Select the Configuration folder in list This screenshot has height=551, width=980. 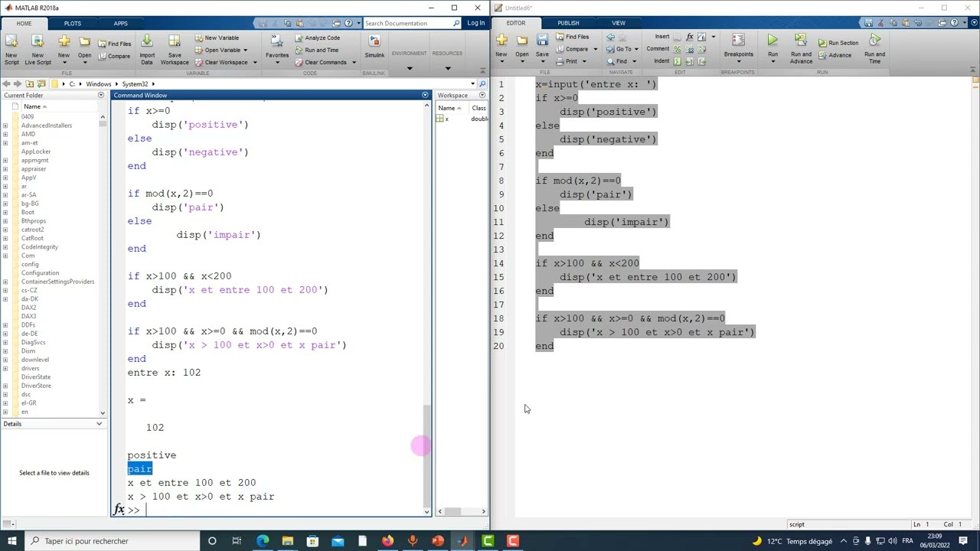point(40,273)
